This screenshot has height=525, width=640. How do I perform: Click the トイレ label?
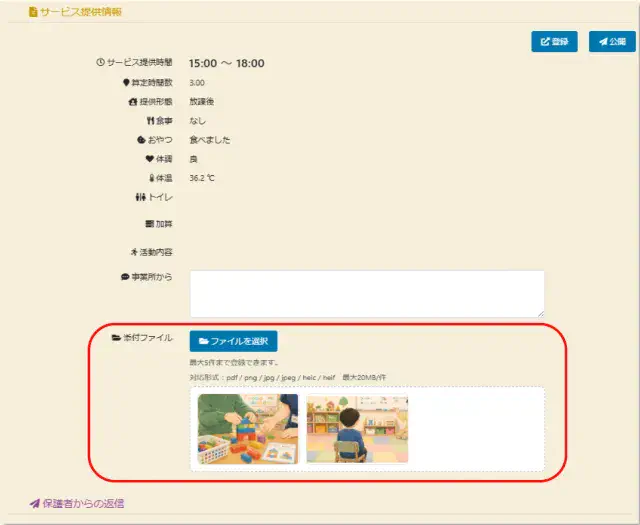pos(160,197)
